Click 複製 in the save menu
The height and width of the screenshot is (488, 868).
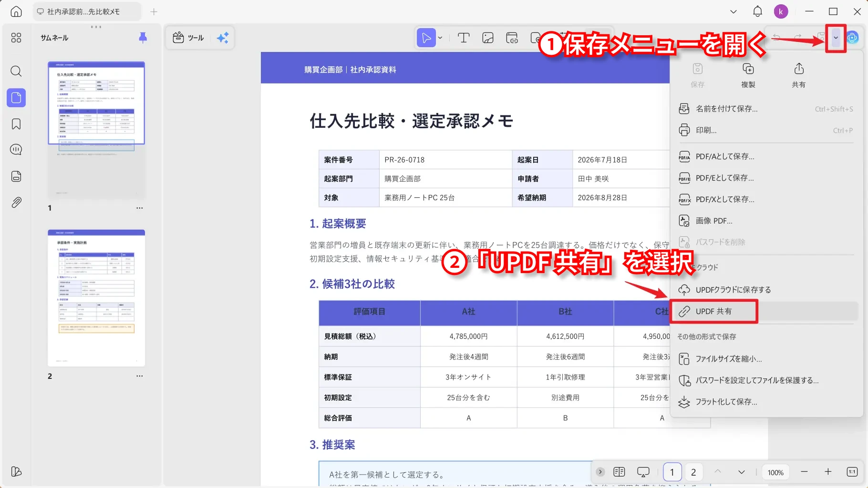pyautogui.click(x=748, y=75)
